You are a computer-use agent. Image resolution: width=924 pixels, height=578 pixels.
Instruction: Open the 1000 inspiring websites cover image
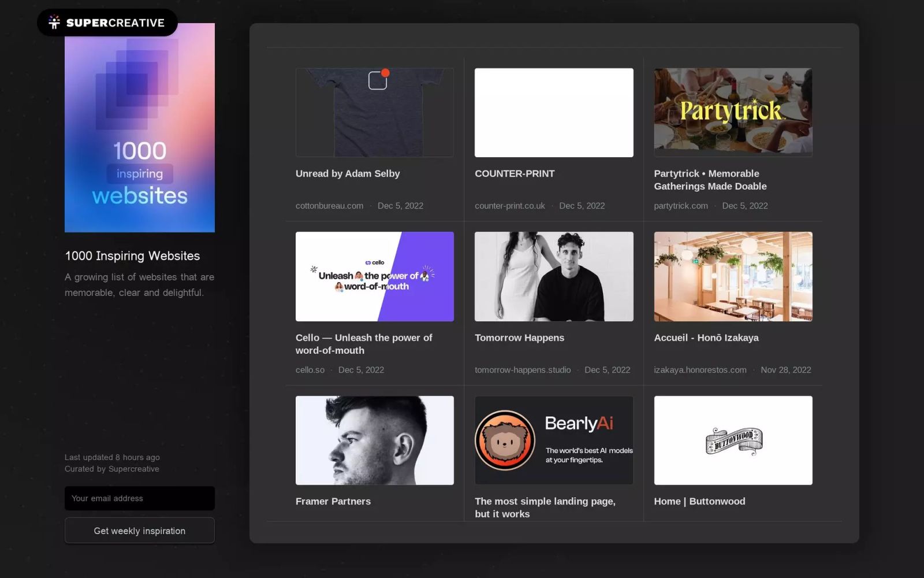(140, 128)
